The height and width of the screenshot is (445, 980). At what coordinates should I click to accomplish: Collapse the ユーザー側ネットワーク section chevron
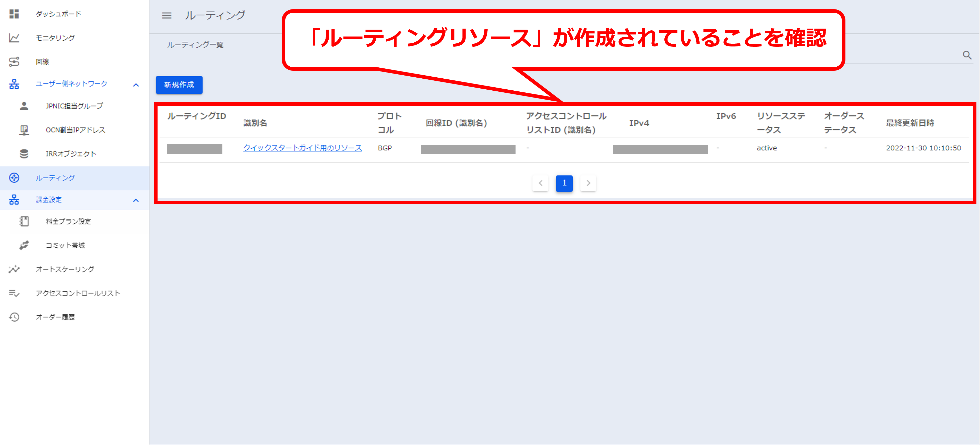pyautogui.click(x=136, y=85)
